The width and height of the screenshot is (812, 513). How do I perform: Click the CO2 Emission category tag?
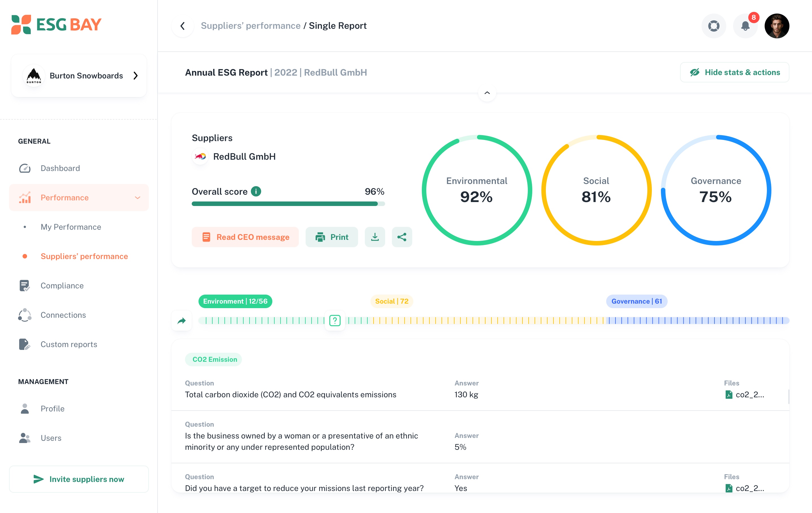point(213,359)
